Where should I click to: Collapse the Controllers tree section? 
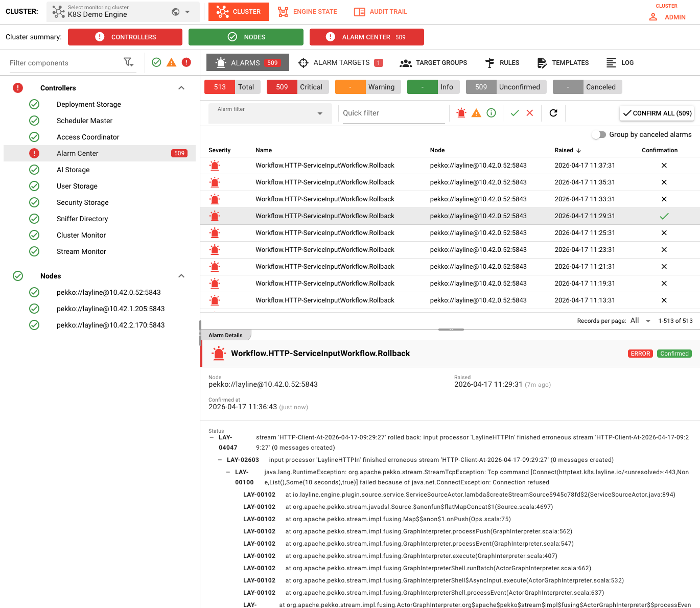pyautogui.click(x=181, y=88)
